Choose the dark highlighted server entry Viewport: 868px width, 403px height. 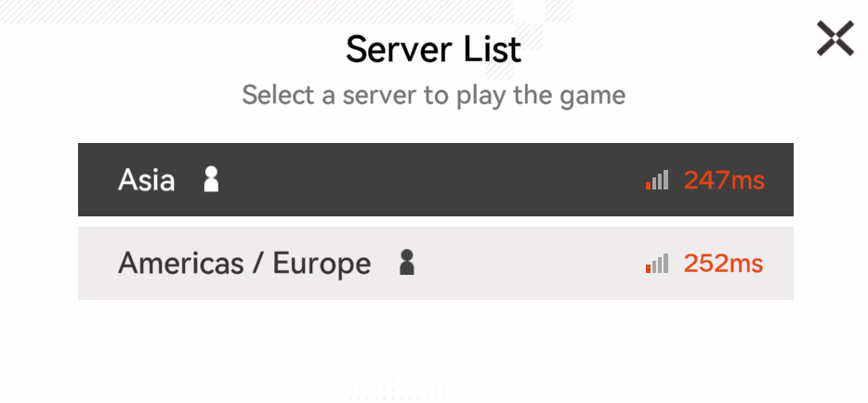pos(435,179)
